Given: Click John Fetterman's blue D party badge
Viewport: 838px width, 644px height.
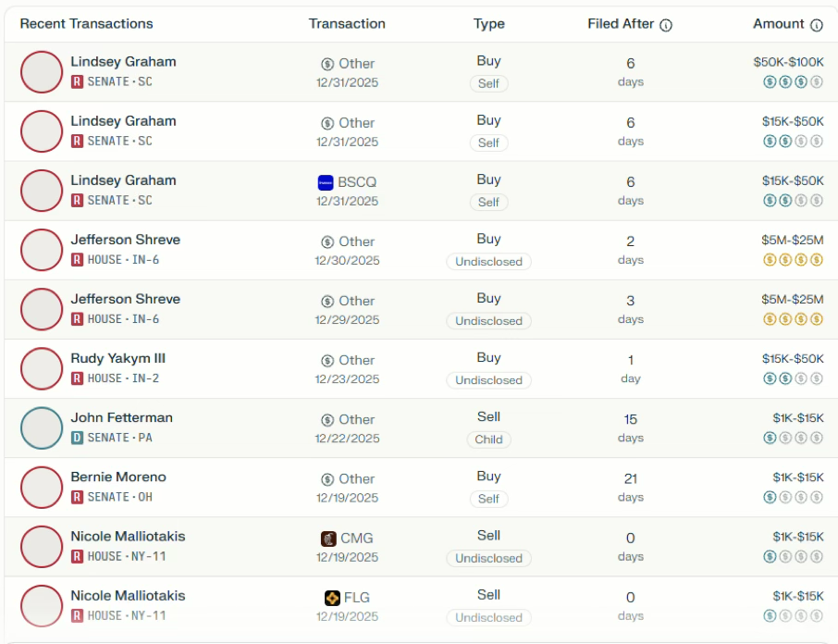Looking at the screenshot, I should coord(78,438).
